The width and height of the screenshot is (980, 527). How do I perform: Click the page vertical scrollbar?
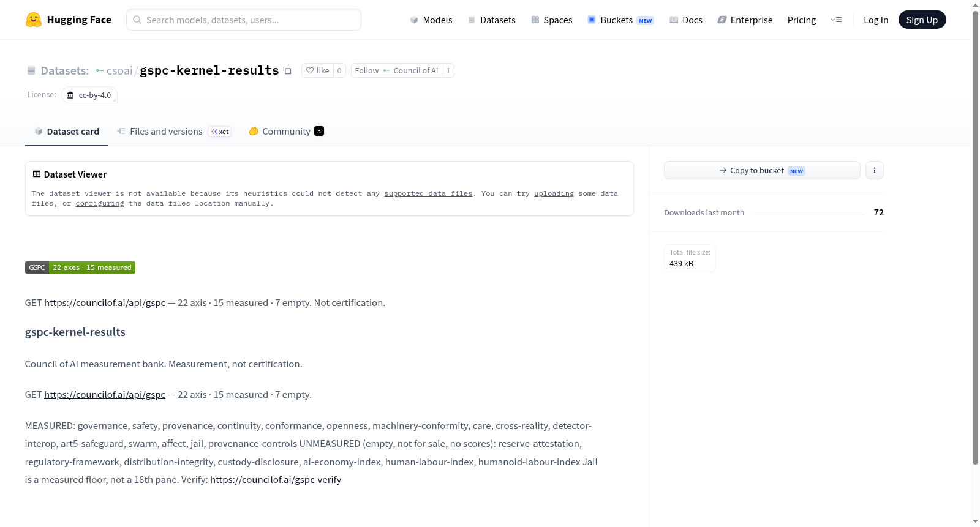975,239
